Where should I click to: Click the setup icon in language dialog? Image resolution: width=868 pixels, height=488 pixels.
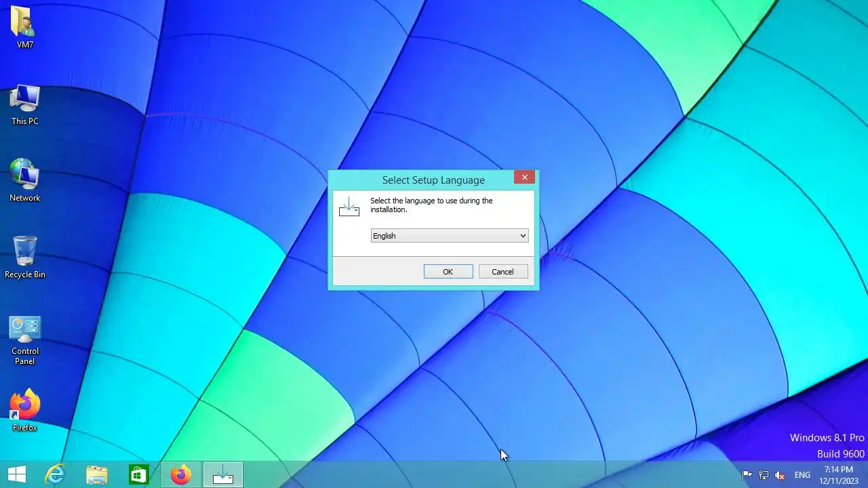pyautogui.click(x=349, y=207)
